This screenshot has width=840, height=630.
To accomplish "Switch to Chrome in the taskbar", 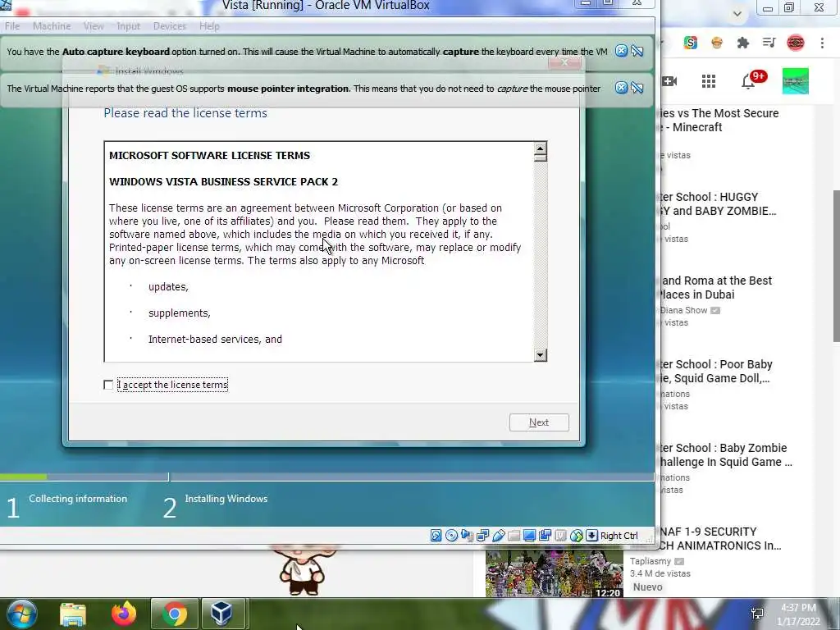I will (175, 614).
